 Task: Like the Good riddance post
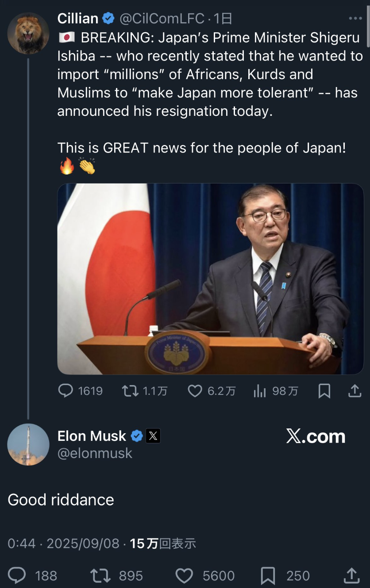[184, 576]
